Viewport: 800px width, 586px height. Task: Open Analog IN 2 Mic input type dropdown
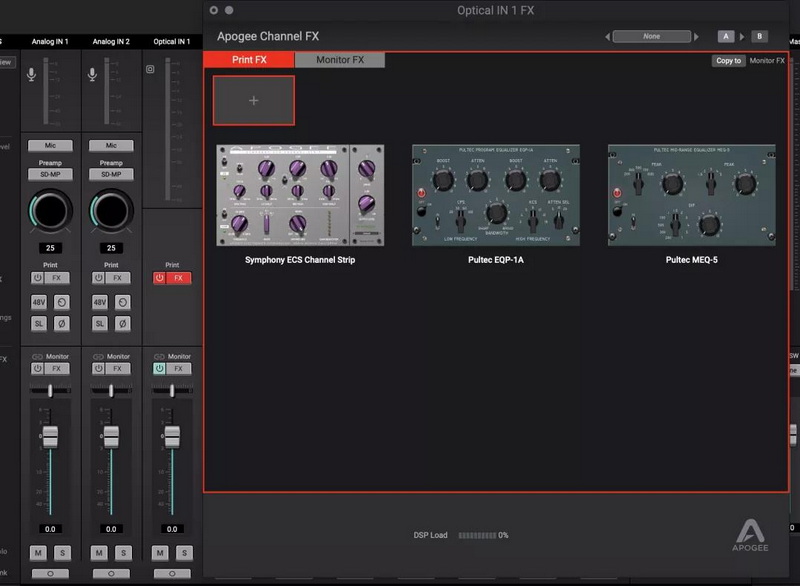pos(111,145)
